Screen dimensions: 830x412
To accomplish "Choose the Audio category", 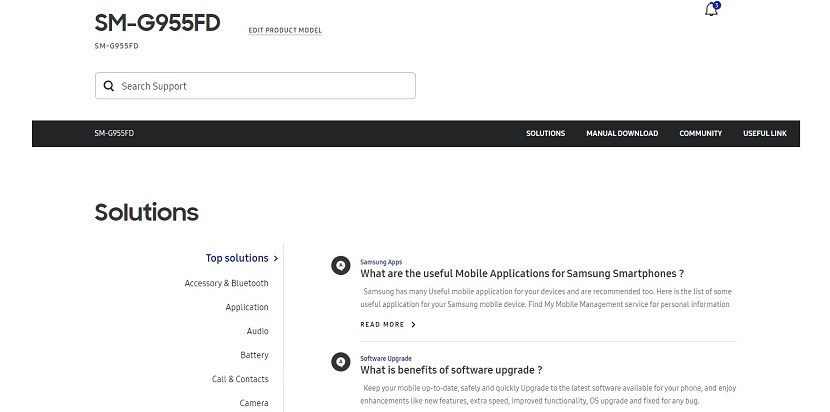I will click(x=257, y=331).
